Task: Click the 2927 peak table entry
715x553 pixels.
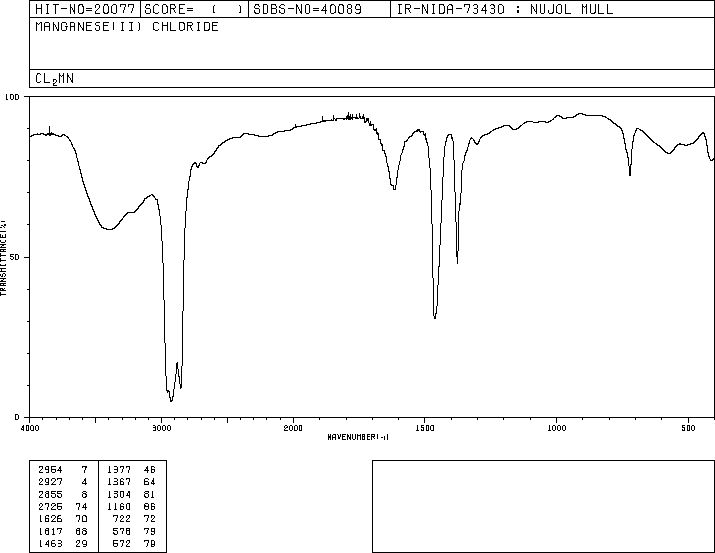Action: (51, 482)
